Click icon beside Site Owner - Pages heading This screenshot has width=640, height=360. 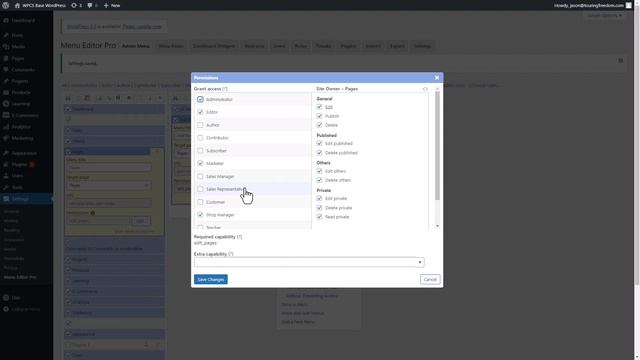point(425,89)
